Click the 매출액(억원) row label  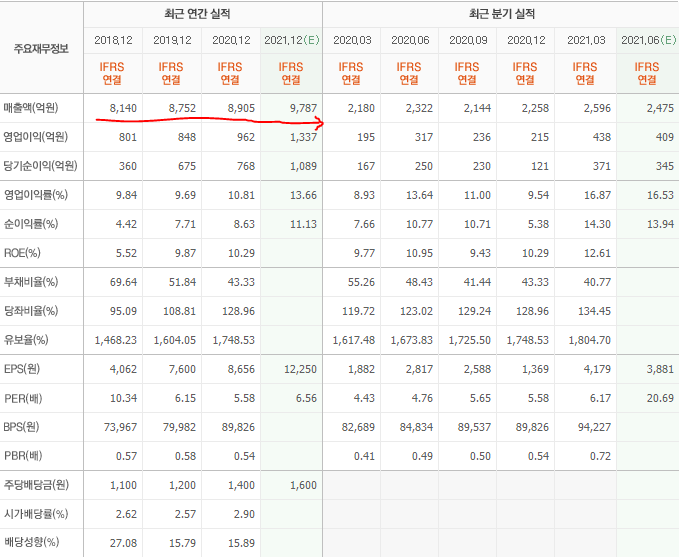(x=31, y=108)
